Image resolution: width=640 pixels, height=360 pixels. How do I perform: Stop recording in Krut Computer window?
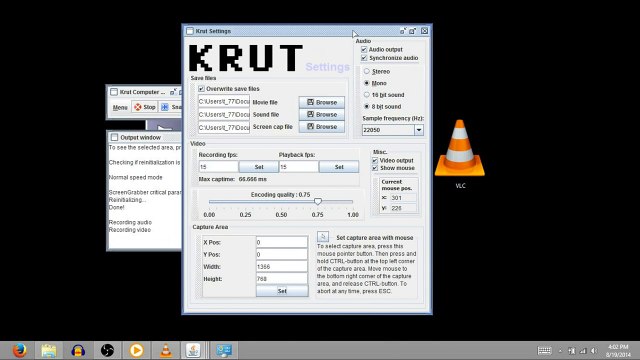145,107
